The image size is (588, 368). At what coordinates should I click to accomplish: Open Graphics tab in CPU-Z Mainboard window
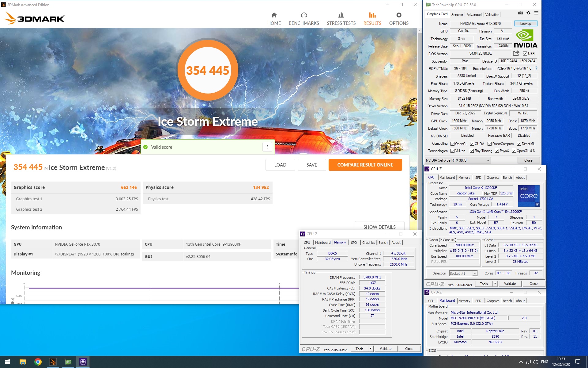(x=493, y=301)
